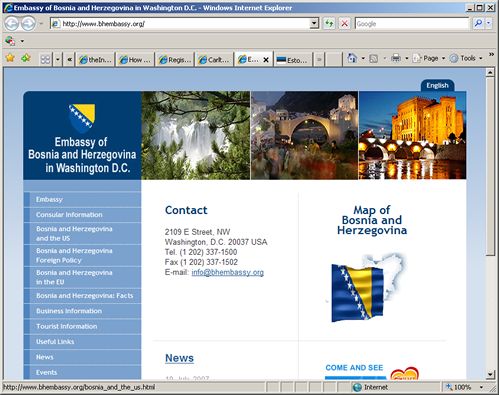The height and width of the screenshot is (395, 499).
Task: Open the Page menu dropdown
Action: 429,58
